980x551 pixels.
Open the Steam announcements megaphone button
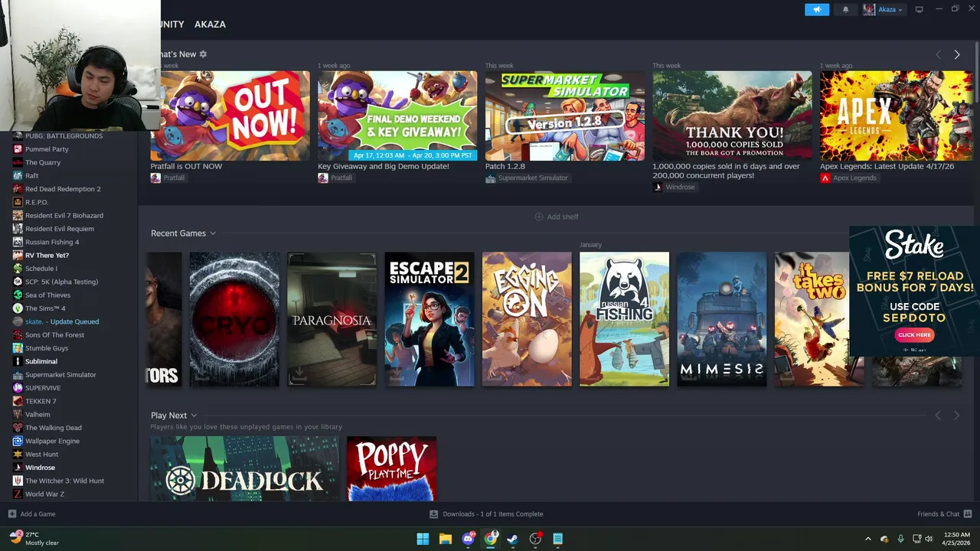pyautogui.click(x=817, y=9)
